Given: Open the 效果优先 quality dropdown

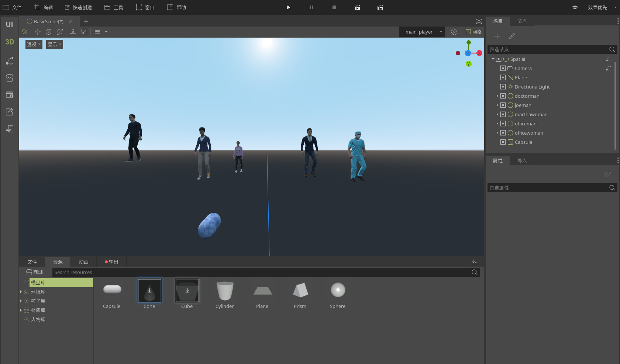Looking at the screenshot, I should [602, 7].
